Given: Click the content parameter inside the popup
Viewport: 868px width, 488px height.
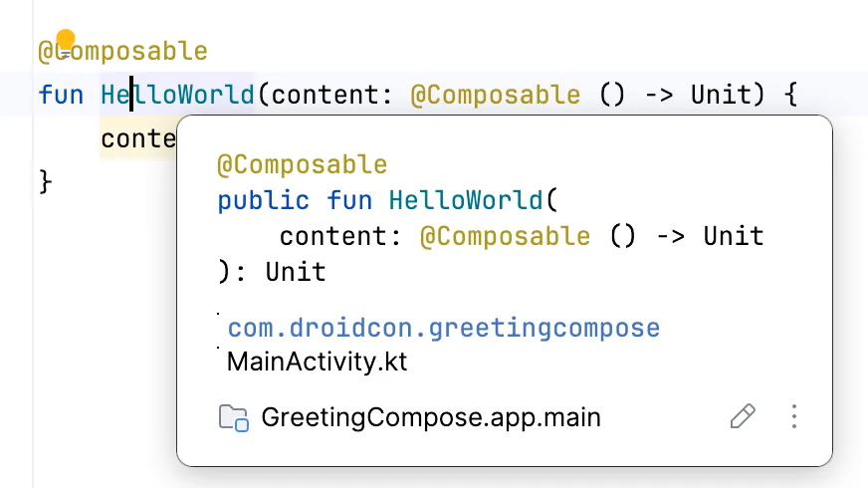Looking at the screenshot, I should (x=334, y=237).
